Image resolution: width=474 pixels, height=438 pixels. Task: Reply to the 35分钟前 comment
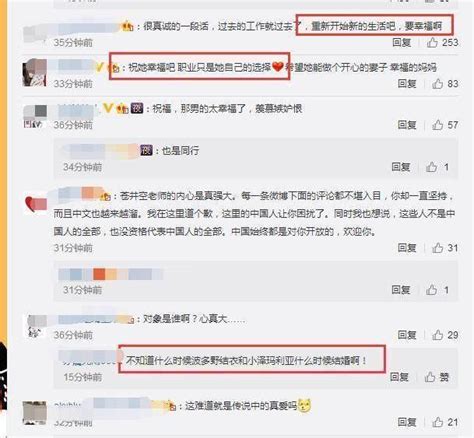(402, 42)
